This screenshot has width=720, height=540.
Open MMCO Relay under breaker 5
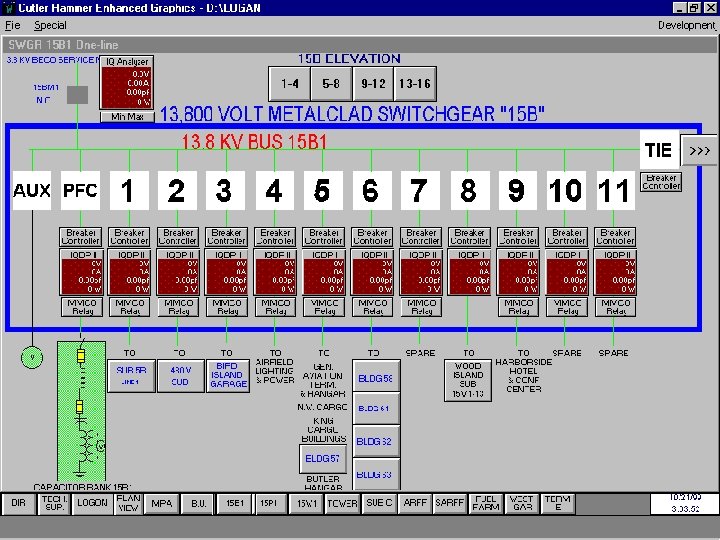coord(324,307)
